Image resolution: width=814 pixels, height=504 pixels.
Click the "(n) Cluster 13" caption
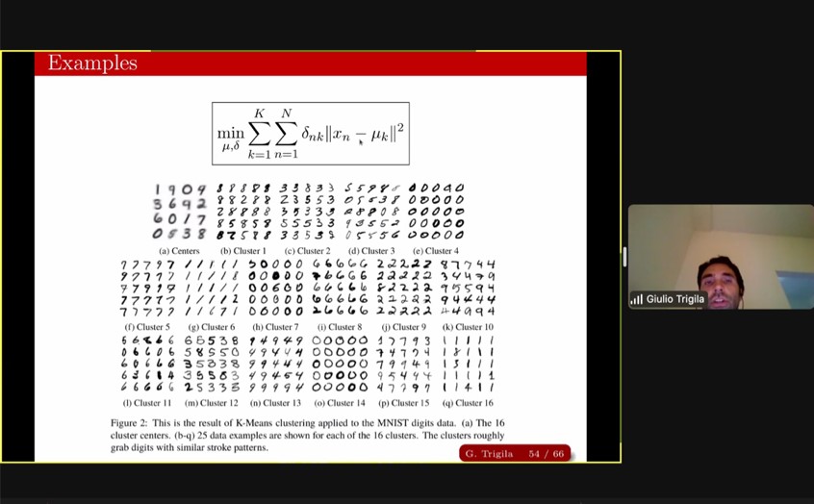pos(275,403)
